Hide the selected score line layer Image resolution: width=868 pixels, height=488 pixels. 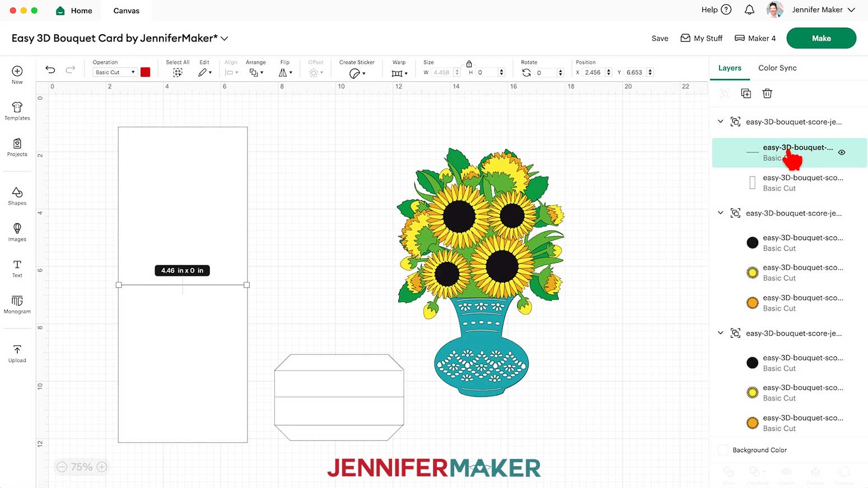[842, 152]
